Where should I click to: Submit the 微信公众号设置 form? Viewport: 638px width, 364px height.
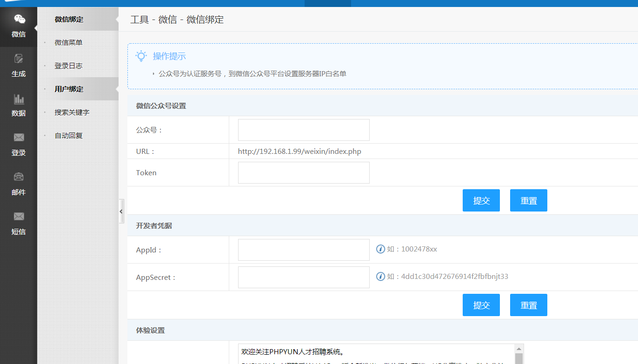[481, 200]
